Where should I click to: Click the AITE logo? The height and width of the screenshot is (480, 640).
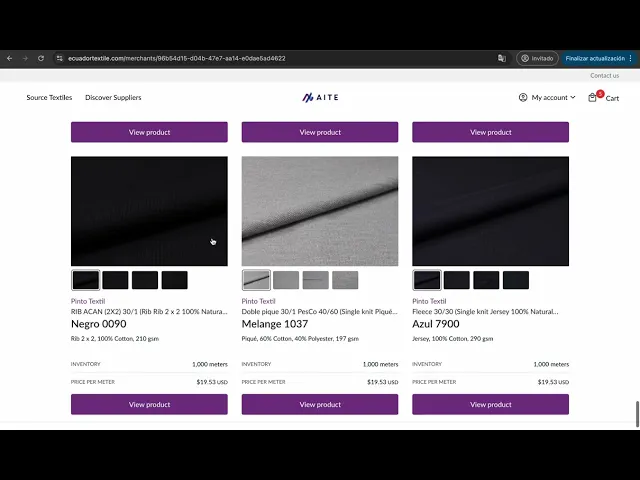tap(320, 98)
